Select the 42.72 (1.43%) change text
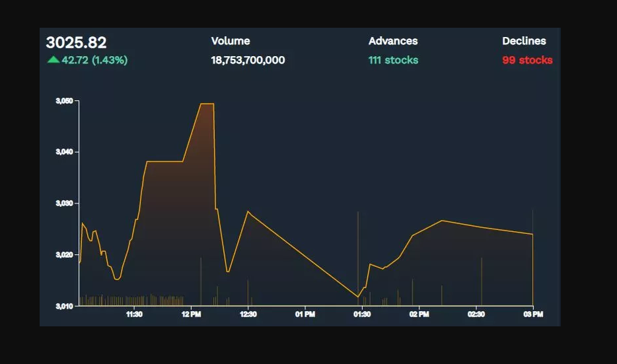Viewport: 617px width, 364px height. point(94,60)
